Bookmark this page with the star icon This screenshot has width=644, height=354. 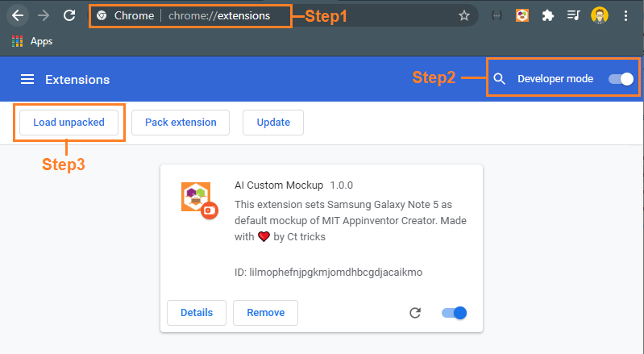click(x=464, y=15)
